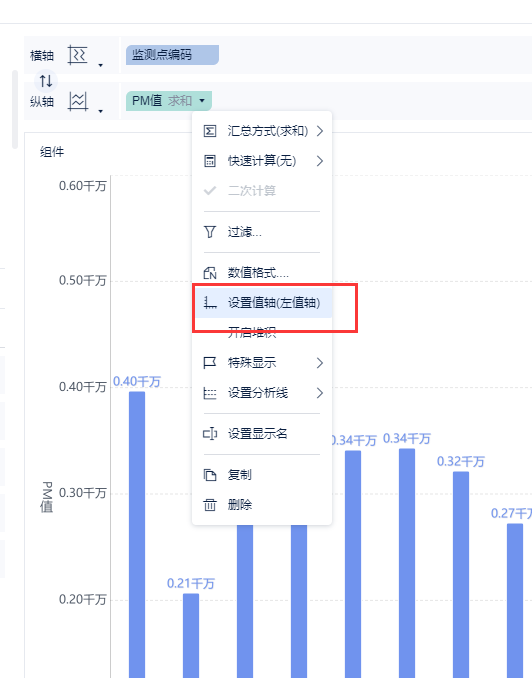The height and width of the screenshot is (678, 532).
Task: Click the number format icon
Action: [210, 273]
